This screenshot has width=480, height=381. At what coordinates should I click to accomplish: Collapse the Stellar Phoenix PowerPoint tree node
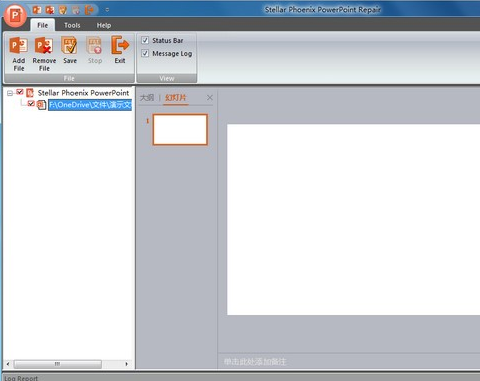click(10, 93)
